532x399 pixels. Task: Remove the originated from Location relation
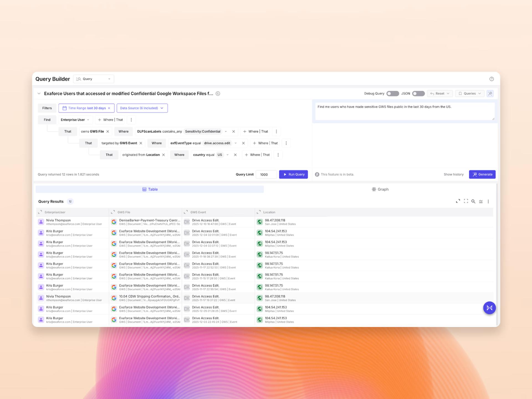click(163, 155)
